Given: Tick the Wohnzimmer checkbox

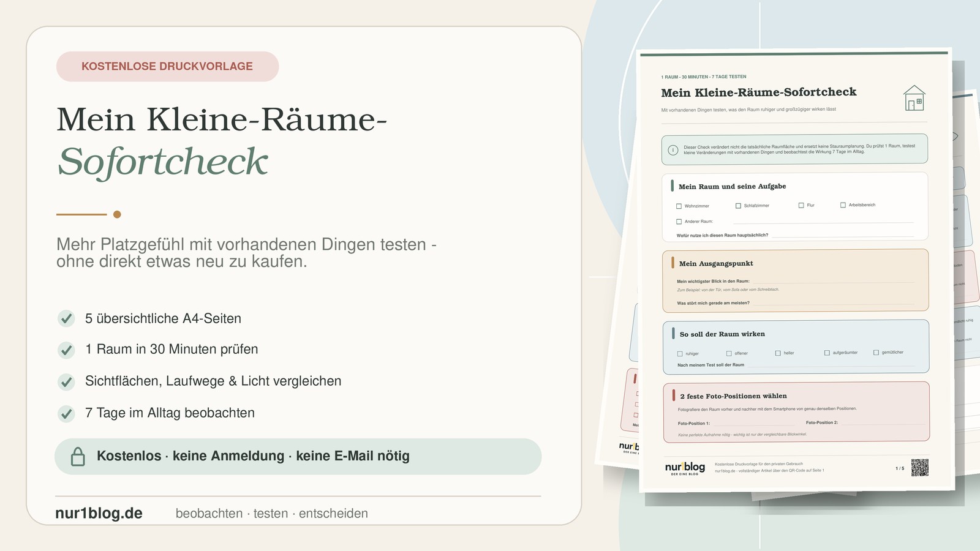Looking at the screenshot, I should tap(679, 206).
